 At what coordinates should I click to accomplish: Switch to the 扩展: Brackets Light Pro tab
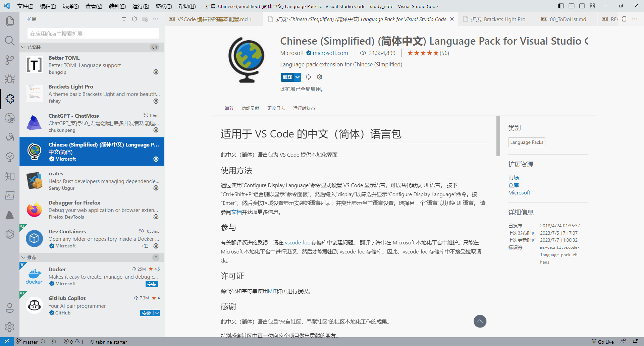pyautogui.click(x=498, y=19)
